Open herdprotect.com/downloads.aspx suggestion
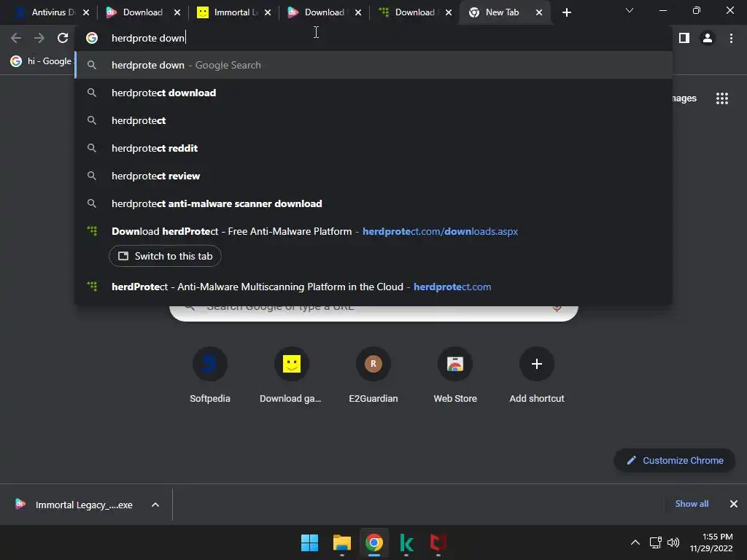 click(x=374, y=231)
